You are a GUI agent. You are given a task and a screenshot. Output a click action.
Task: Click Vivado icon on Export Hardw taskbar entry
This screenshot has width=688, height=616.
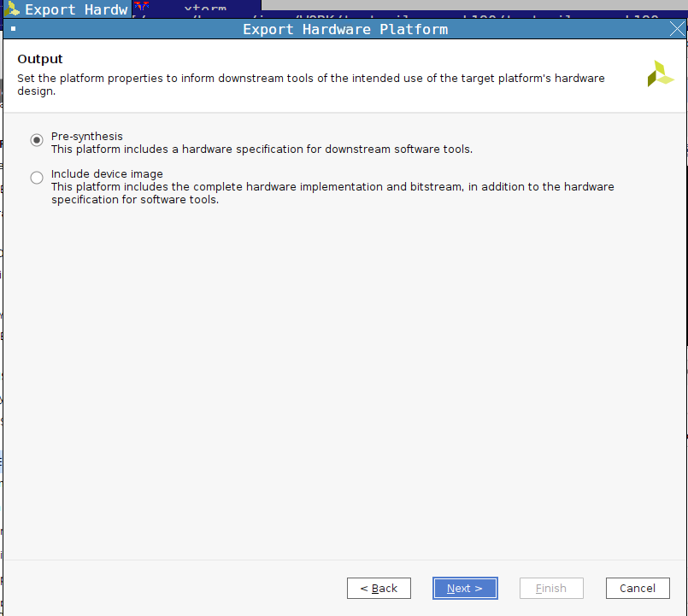click(x=13, y=9)
